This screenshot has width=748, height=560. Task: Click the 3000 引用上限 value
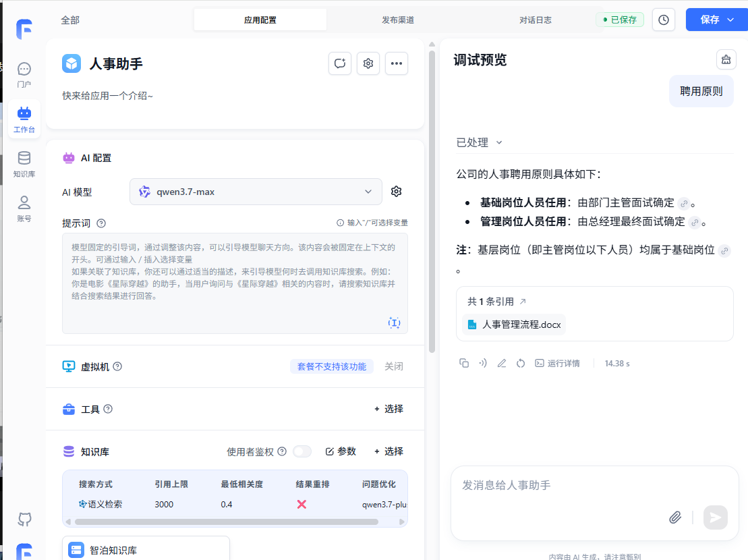coord(164,504)
